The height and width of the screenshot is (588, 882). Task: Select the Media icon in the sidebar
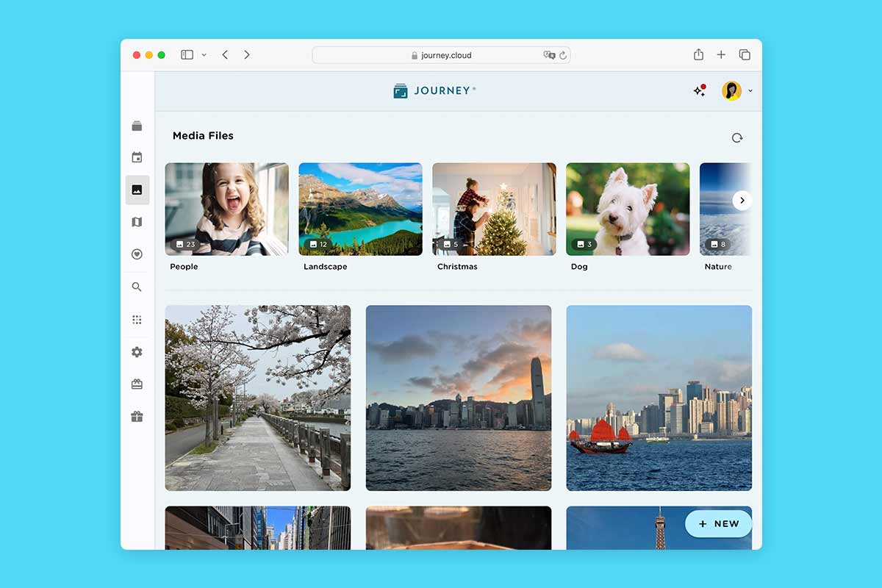tap(137, 189)
